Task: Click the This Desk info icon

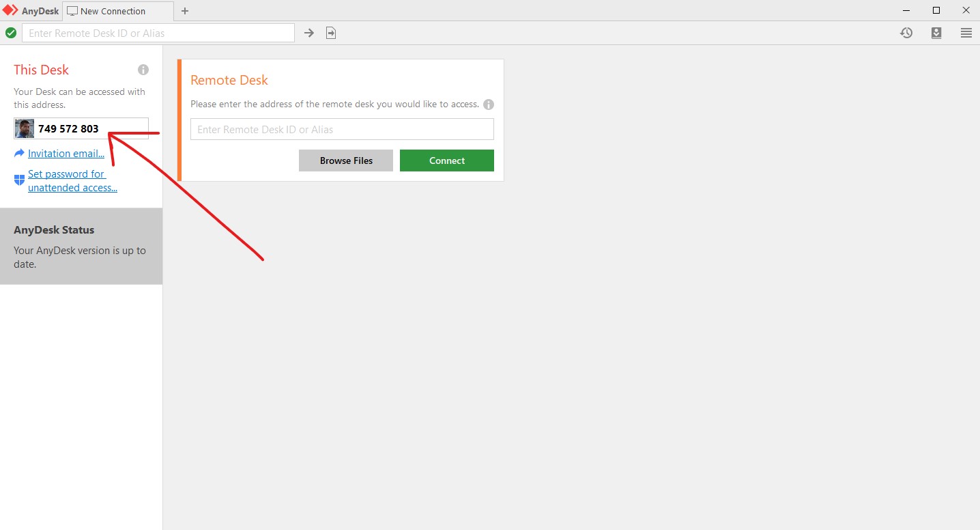Action: point(143,70)
